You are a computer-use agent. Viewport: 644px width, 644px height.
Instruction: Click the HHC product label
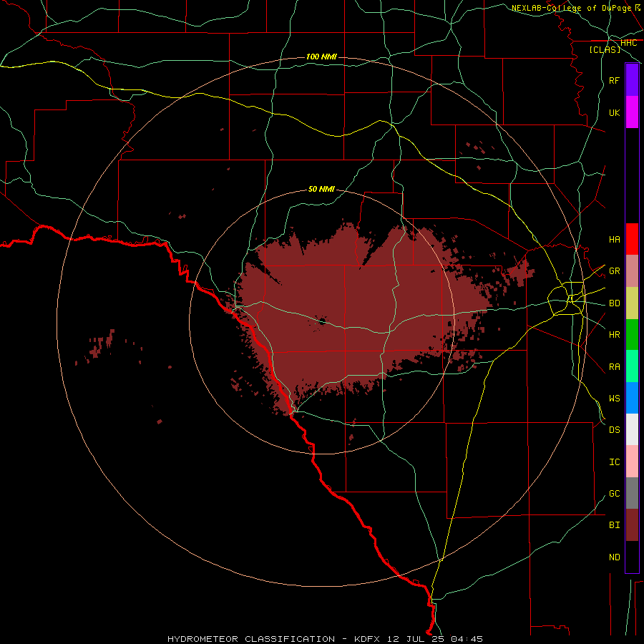coord(628,42)
